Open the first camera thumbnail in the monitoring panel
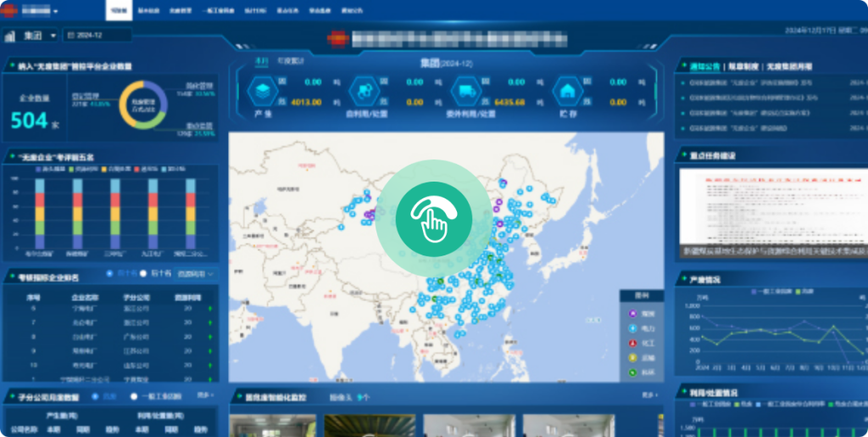The image size is (868, 437). tap(273, 425)
